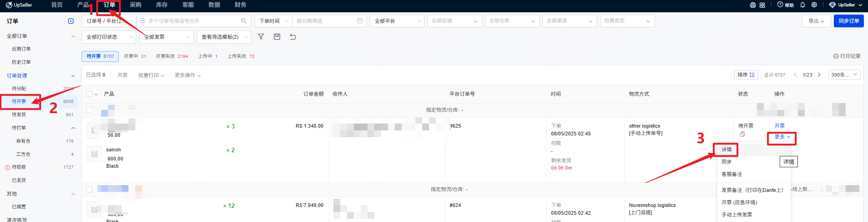The height and width of the screenshot is (222, 868).
Task: Open 待发货 in the sidebar
Action: [x=19, y=114]
